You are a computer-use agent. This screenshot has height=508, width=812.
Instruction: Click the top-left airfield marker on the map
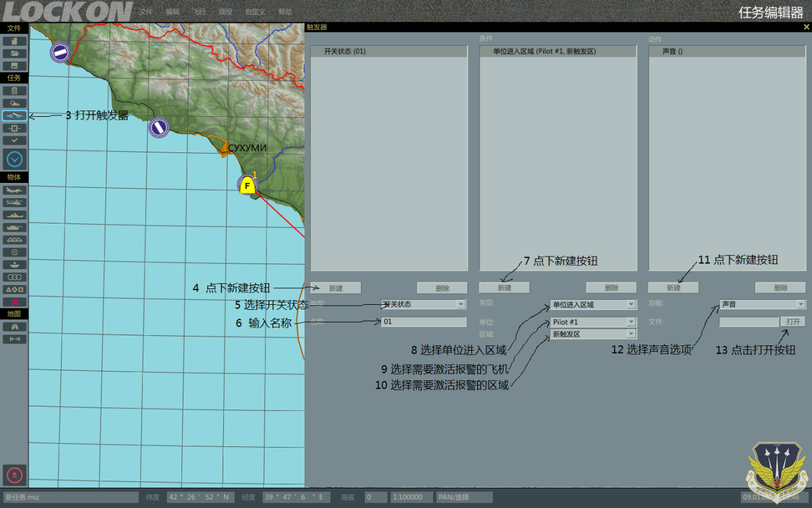60,52
